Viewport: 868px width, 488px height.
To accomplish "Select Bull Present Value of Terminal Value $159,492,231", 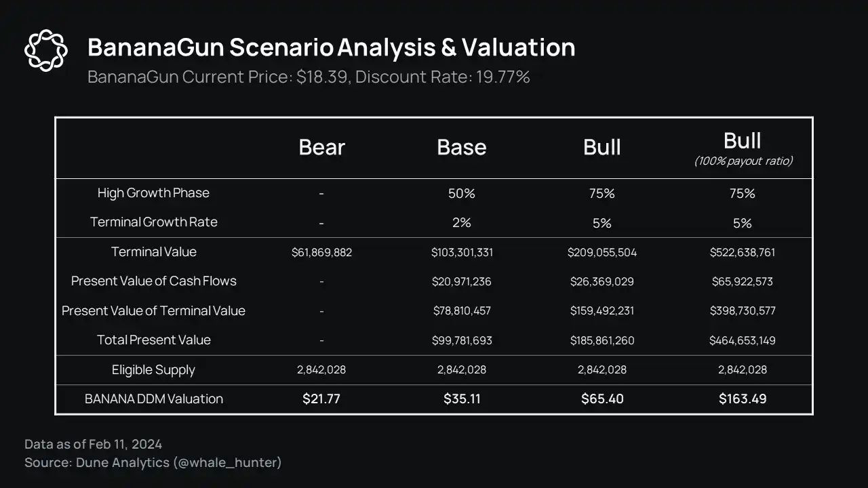I will pos(602,311).
